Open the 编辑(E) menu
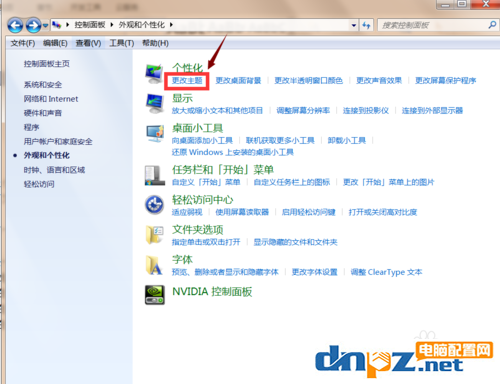The image size is (500, 384). pyautogui.click(x=55, y=43)
